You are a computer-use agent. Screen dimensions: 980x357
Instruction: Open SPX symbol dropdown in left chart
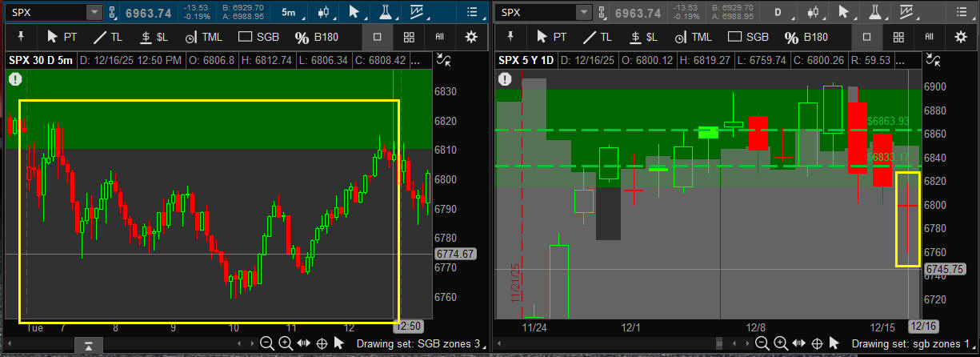click(x=94, y=12)
